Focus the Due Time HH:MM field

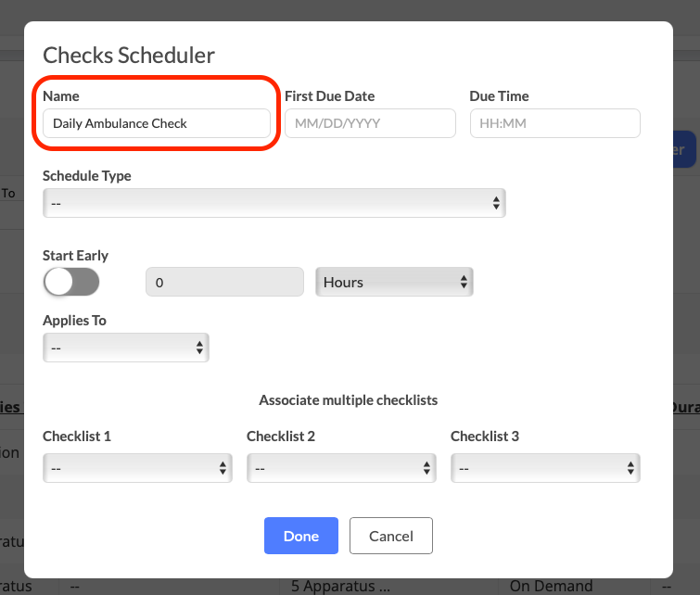(x=554, y=123)
